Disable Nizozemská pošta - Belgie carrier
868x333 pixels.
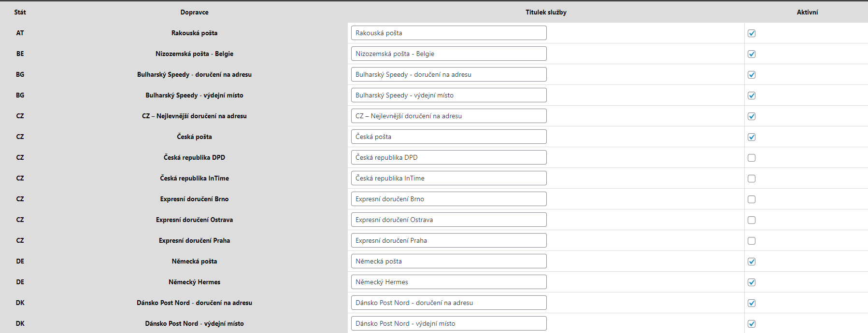tap(752, 54)
